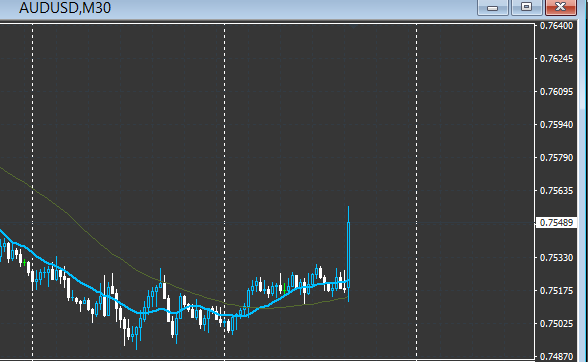
Task: Maximize the AUDUSD,M30 chart window
Action: point(526,7)
